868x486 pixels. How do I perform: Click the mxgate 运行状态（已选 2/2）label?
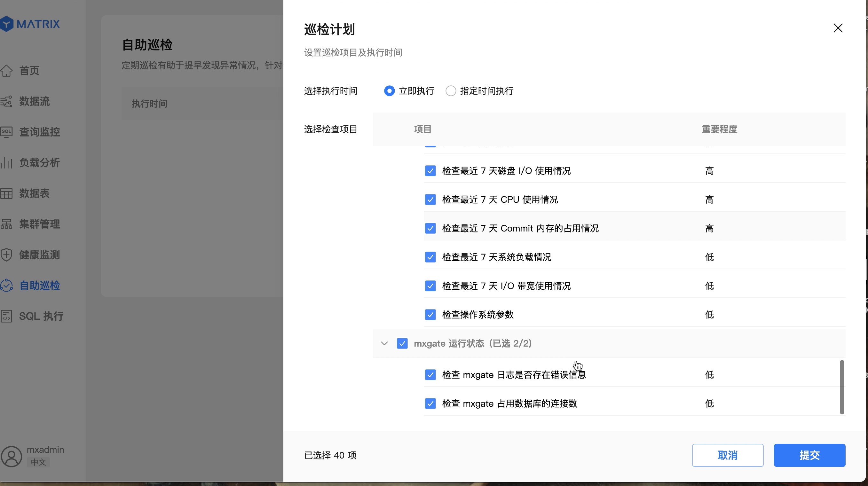[x=473, y=343]
